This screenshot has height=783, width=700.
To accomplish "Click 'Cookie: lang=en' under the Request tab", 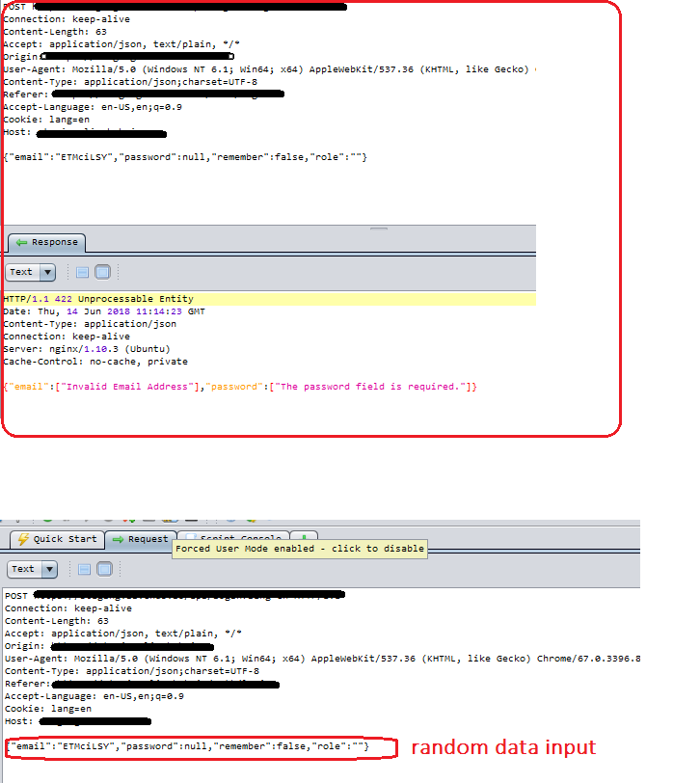I will point(48,709).
